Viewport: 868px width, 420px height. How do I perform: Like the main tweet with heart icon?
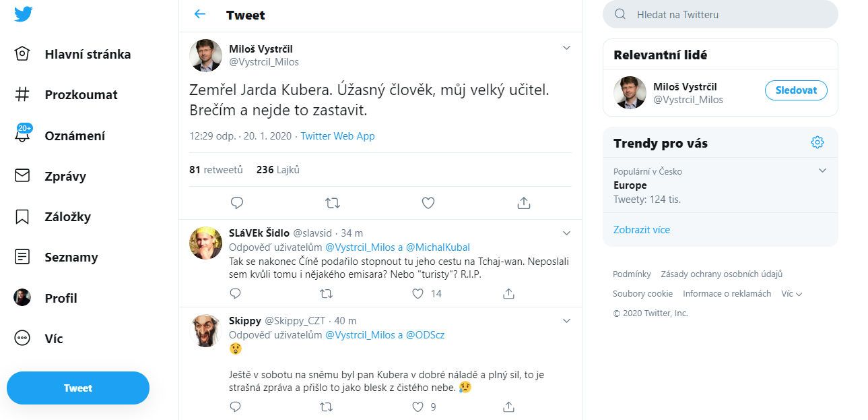point(428,202)
